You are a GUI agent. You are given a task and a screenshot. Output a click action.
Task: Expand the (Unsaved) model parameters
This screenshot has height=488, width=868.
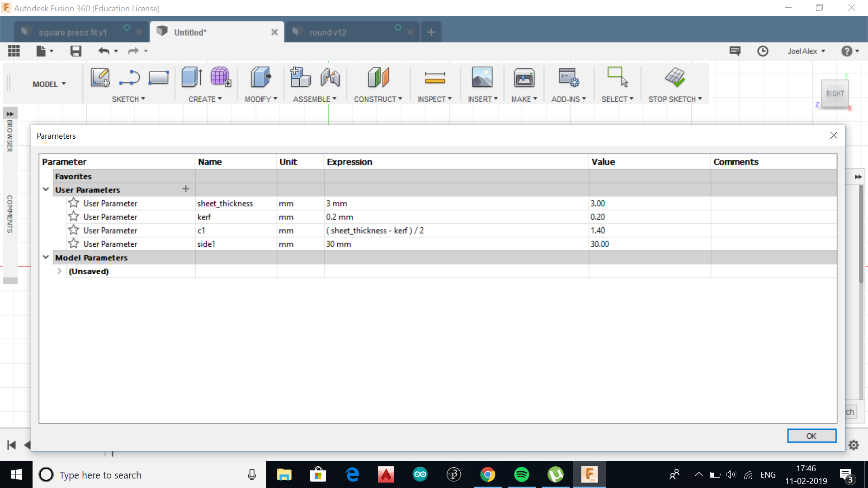click(x=59, y=271)
